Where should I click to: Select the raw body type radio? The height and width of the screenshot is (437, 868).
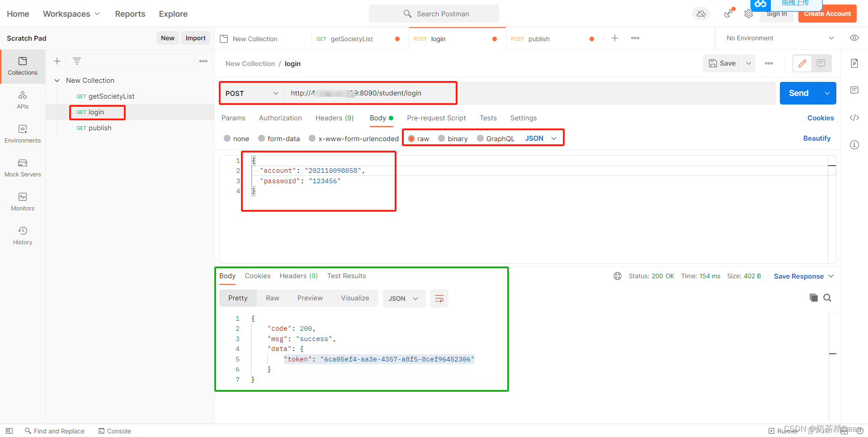[411, 138]
